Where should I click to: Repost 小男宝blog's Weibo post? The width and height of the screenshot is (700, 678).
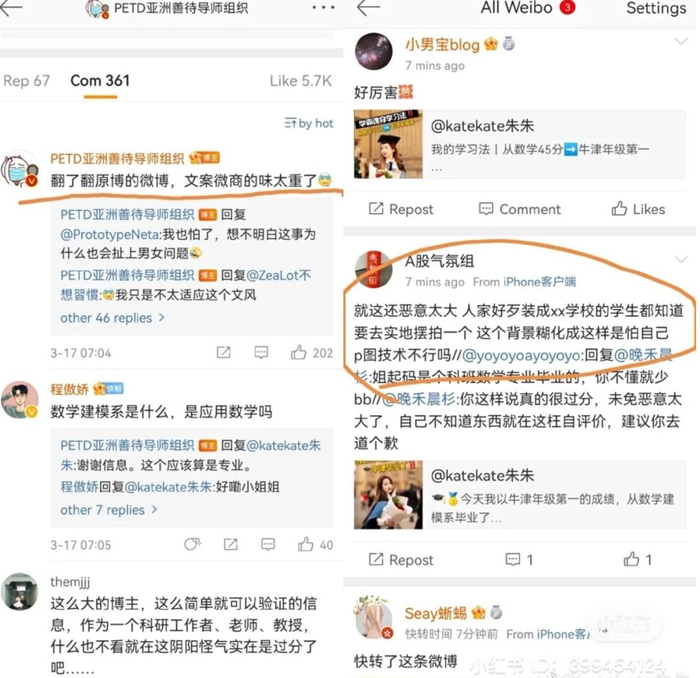[401, 209]
